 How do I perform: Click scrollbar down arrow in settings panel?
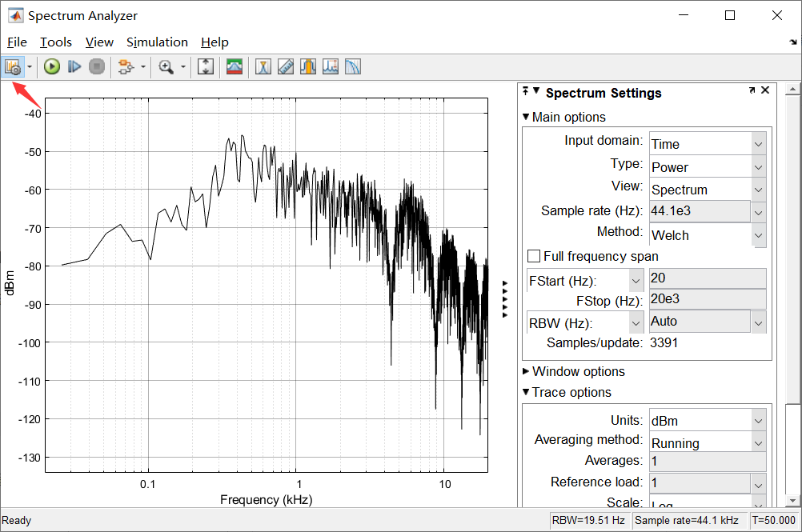click(x=792, y=501)
